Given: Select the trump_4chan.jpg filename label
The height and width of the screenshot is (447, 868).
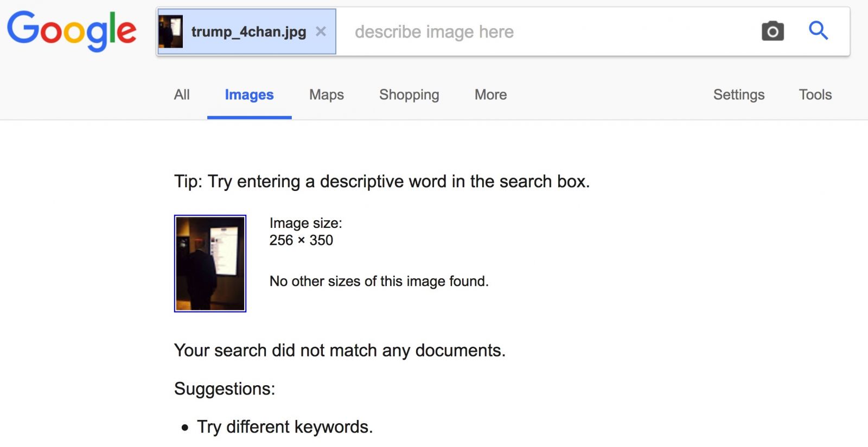Looking at the screenshot, I should pos(248,32).
